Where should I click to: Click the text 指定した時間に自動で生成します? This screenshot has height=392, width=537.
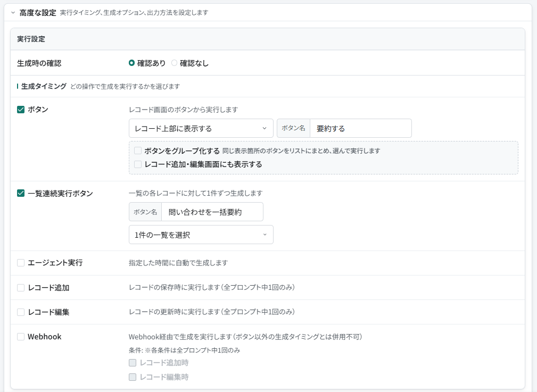coord(178,263)
